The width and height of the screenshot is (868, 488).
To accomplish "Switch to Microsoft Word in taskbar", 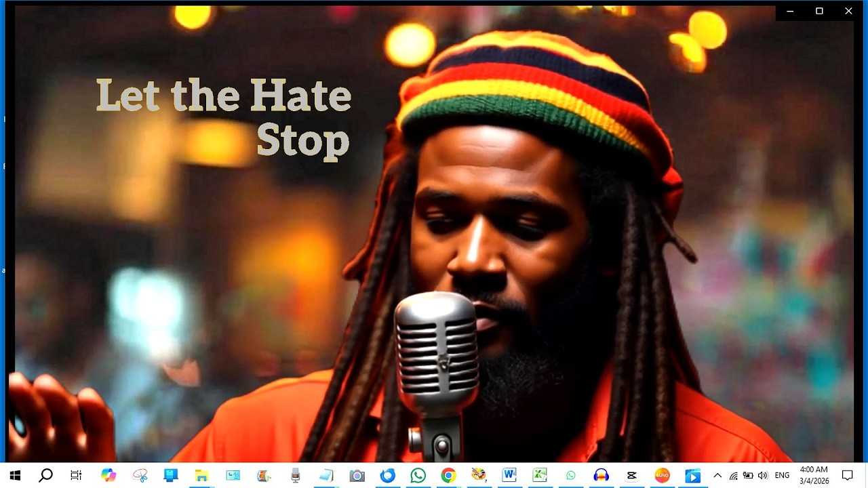I will point(509,475).
